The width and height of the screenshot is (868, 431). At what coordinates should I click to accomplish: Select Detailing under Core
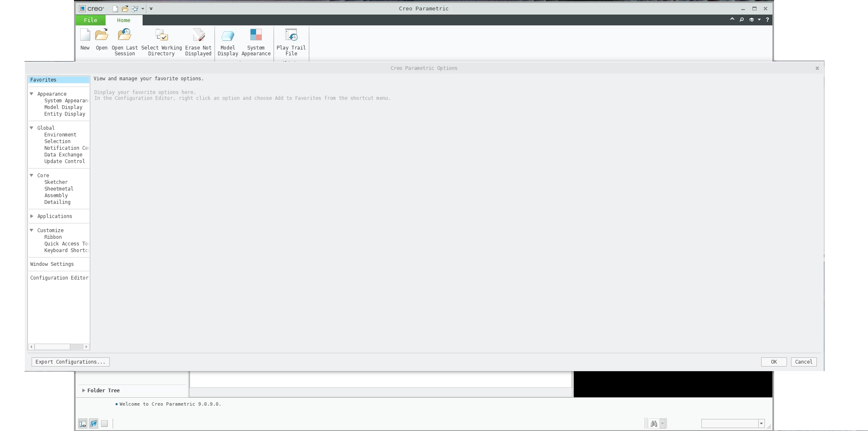(x=57, y=202)
